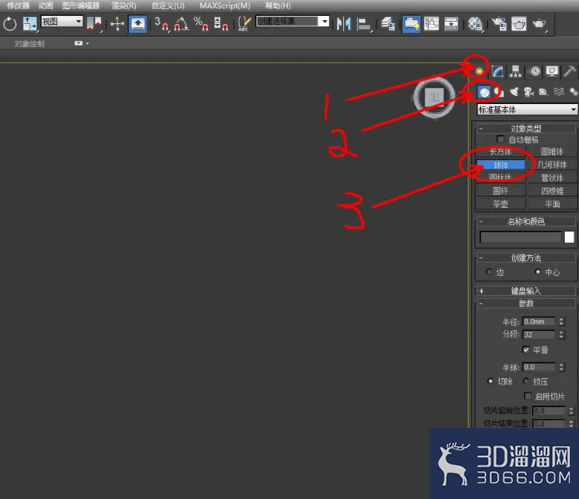Select the 挤压 radio button
The height and width of the screenshot is (499, 579).
(526, 381)
